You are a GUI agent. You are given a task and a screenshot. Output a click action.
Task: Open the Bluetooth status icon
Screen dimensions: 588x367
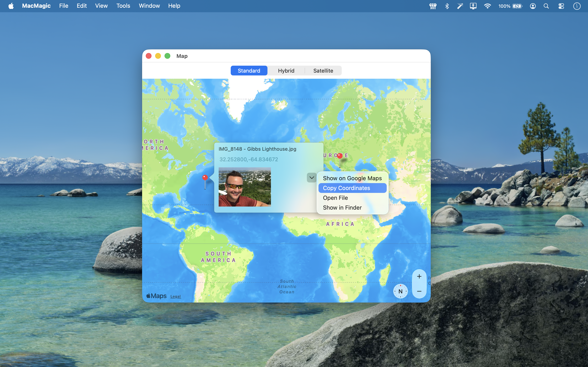pyautogui.click(x=447, y=6)
